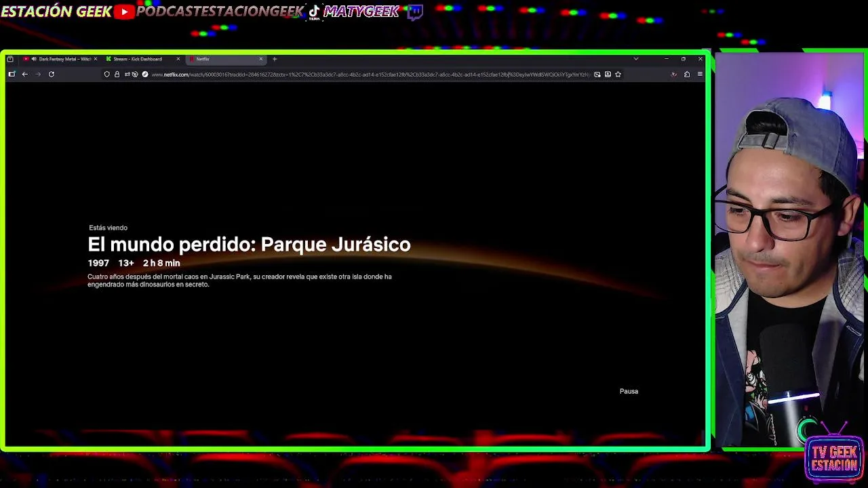Click the TikTok logo in the overlay banner
This screenshot has width=868, height=488.
[314, 12]
